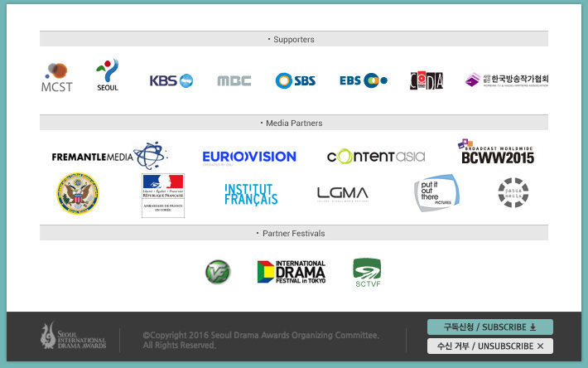The height and width of the screenshot is (368, 588).
Task: Click the MBC logo
Action: pyautogui.click(x=234, y=80)
